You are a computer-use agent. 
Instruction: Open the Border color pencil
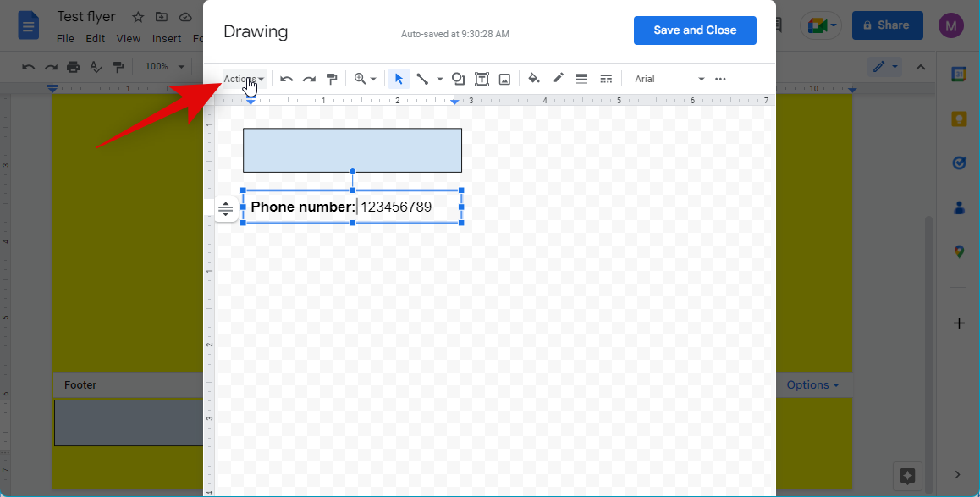[559, 79]
